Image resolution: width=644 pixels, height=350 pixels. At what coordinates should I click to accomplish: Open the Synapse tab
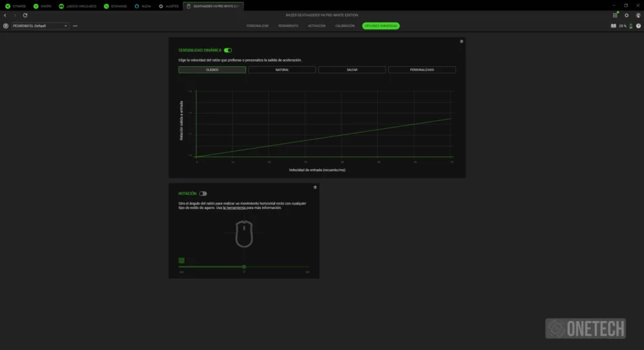[x=15, y=6]
